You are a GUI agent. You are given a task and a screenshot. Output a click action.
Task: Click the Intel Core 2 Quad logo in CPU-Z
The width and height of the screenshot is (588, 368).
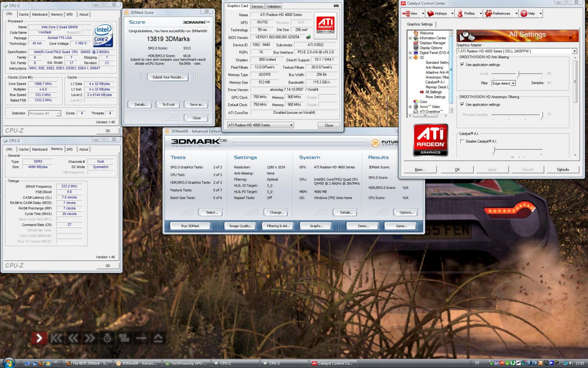pos(103,35)
